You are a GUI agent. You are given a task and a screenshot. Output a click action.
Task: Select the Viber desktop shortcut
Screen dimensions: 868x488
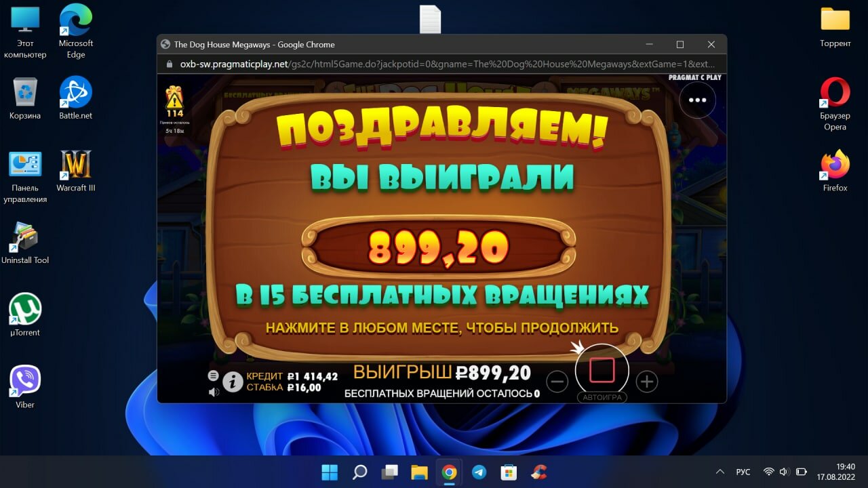tap(25, 388)
